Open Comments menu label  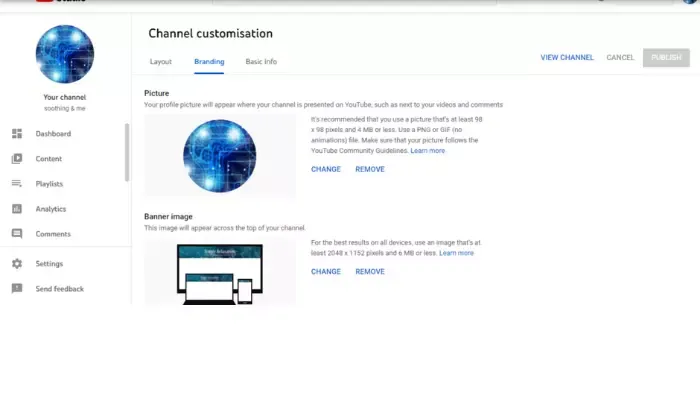pos(53,233)
